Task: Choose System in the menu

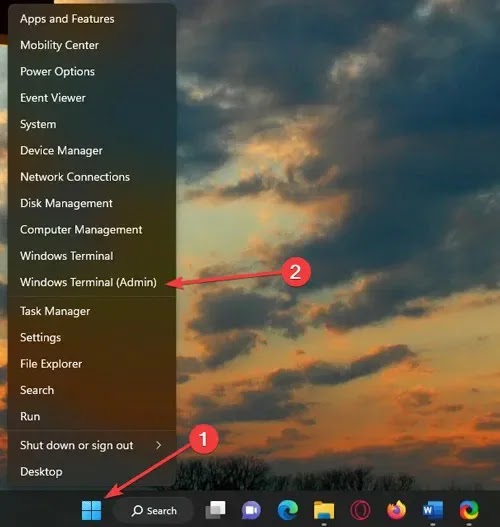Action: tap(91, 124)
